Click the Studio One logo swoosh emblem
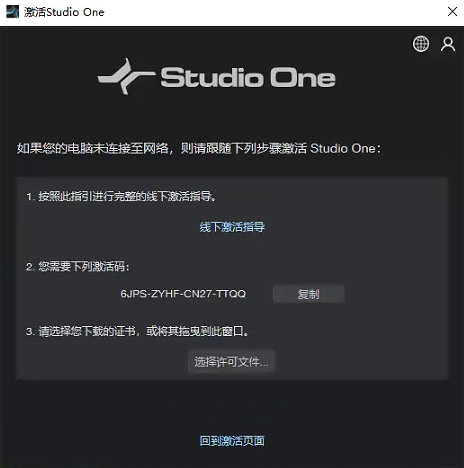 pyautogui.click(x=126, y=76)
